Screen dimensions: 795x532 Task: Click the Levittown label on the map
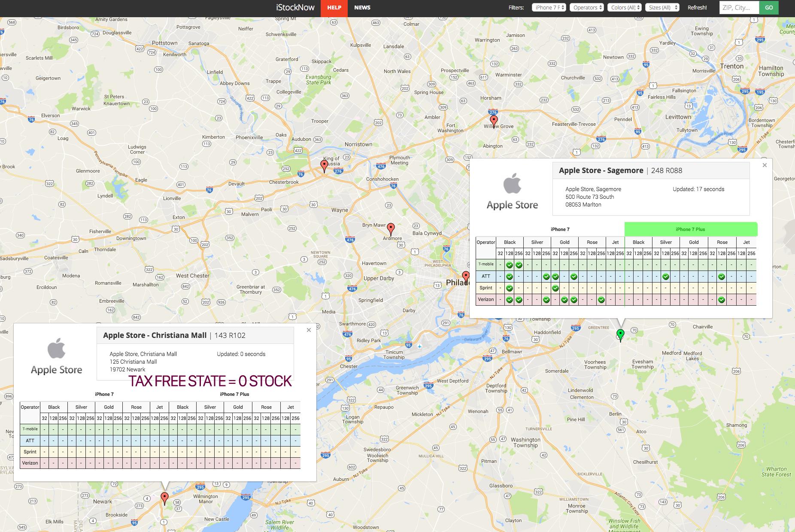678,117
